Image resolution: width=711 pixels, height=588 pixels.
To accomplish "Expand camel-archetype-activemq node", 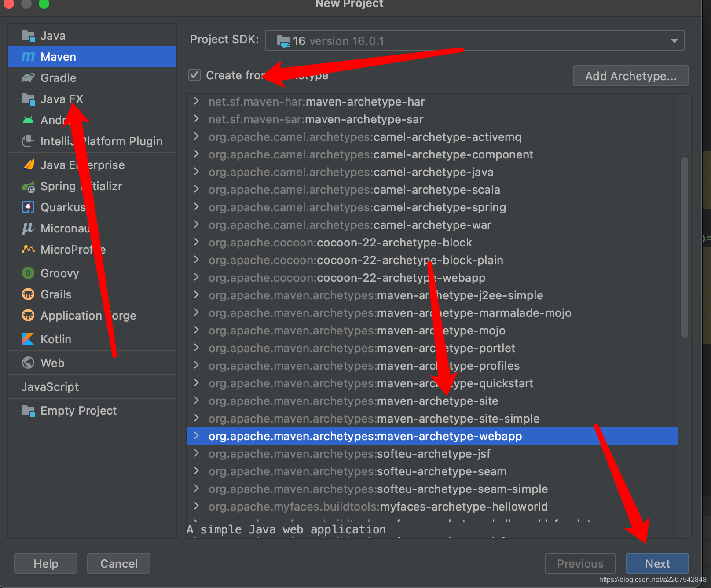I will tap(196, 136).
